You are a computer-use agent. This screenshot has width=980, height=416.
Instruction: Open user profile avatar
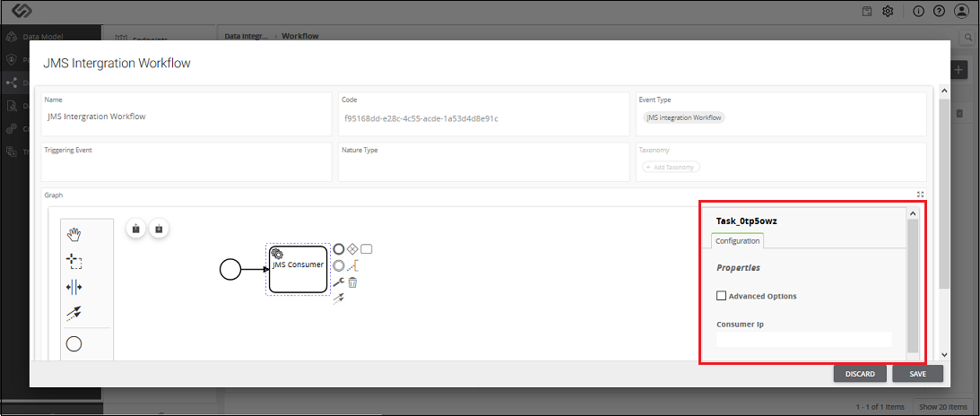tap(960, 12)
